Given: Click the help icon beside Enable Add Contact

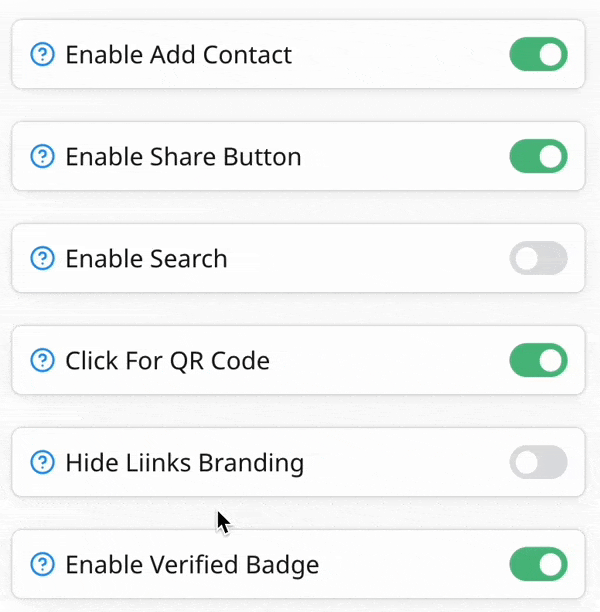Looking at the screenshot, I should point(42,54).
